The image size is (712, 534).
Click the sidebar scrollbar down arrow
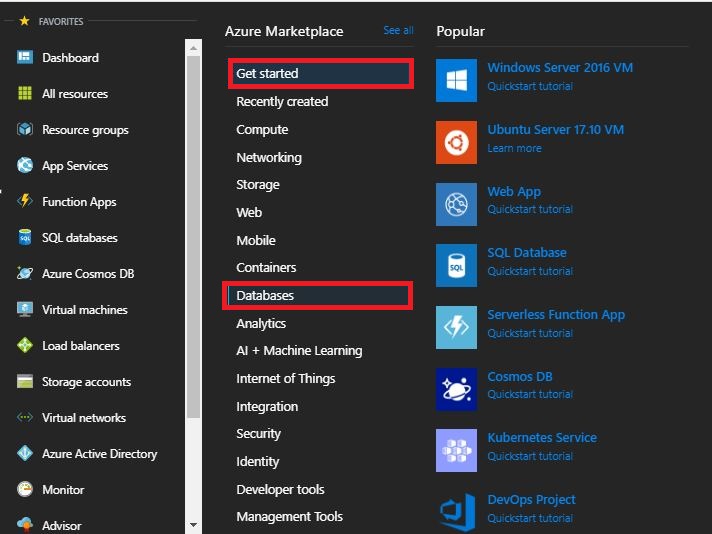click(193, 524)
